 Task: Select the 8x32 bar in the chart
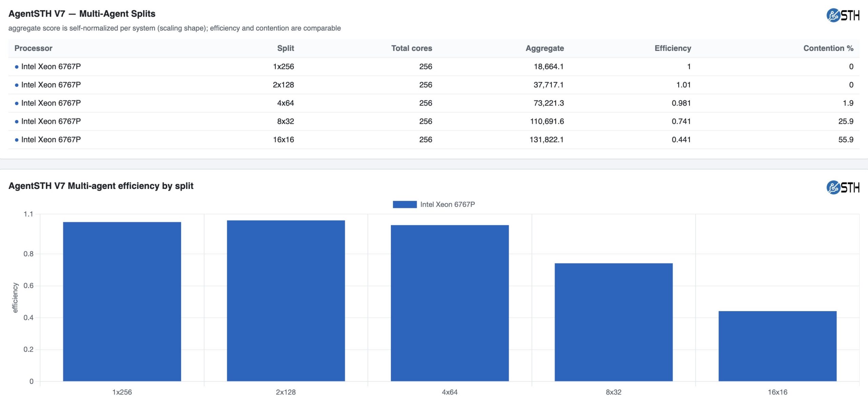[614, 322]
